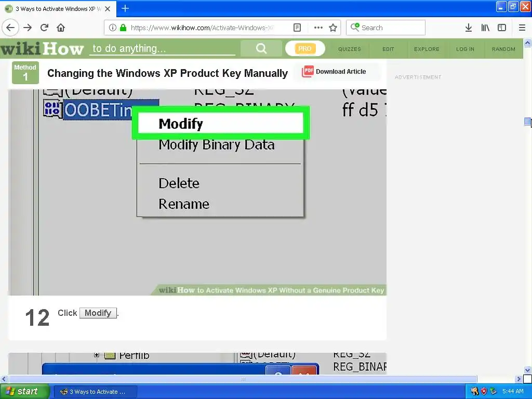Click the browser forward arrow
The image size is (532, 399).
[x=28, y=28]
